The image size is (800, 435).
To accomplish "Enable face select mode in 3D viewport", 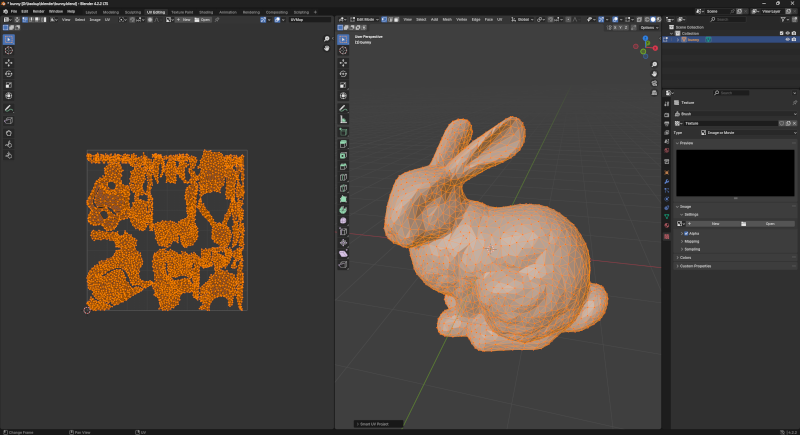I will point(396,19).
